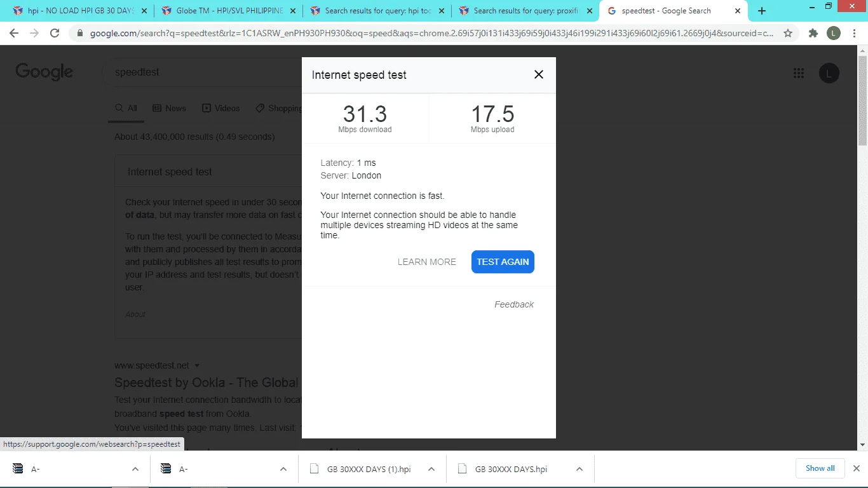Click the 'Server: London' text

[x=351, y=175]
